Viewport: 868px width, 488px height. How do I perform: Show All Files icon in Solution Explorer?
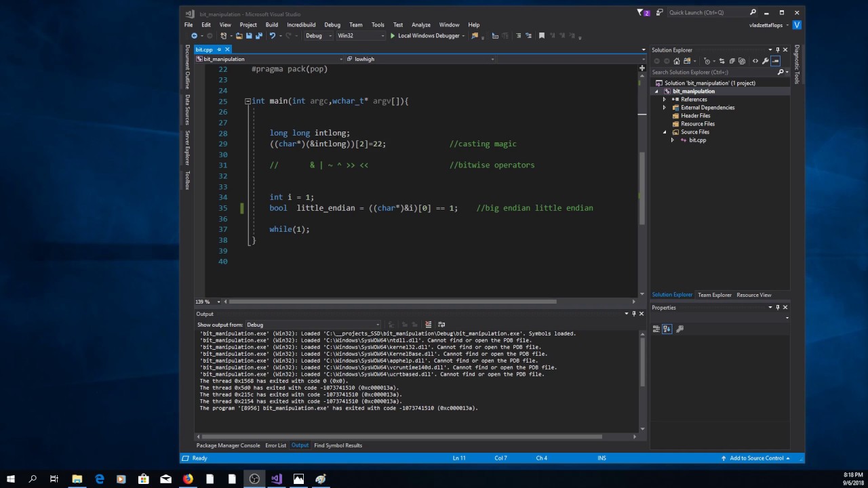742,61
